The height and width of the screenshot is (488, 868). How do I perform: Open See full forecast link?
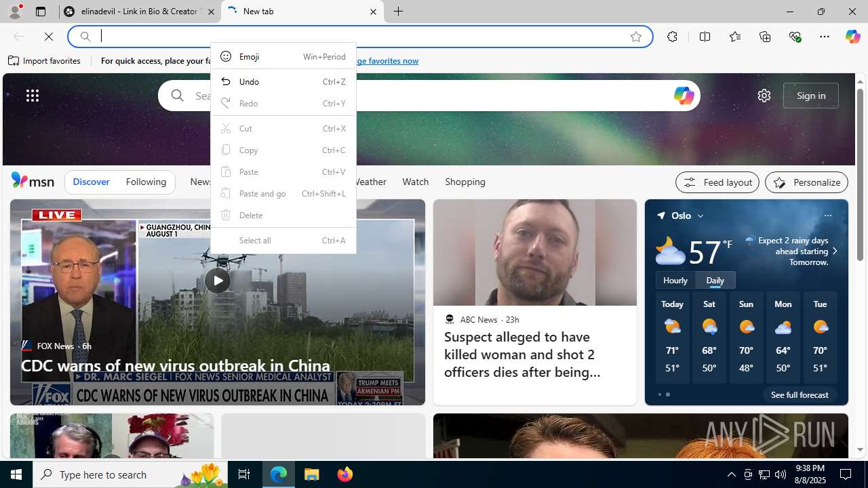tap(800, 394)
